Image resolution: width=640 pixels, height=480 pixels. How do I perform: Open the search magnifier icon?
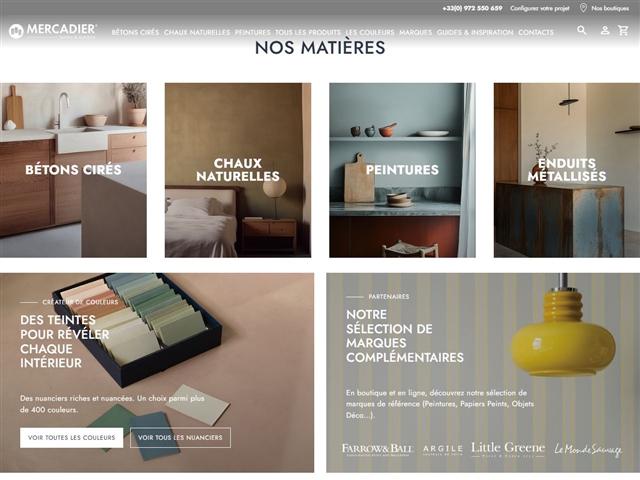click(x=582, y=30)
